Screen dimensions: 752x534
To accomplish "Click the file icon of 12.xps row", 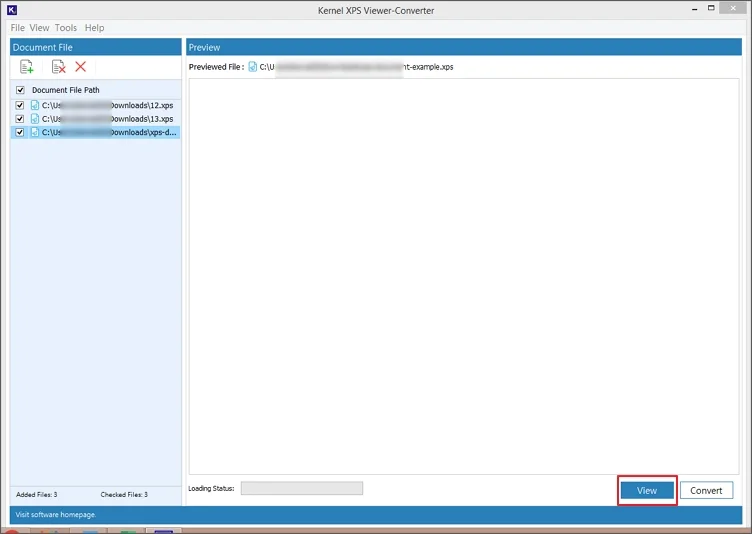I will click(35, 105).
